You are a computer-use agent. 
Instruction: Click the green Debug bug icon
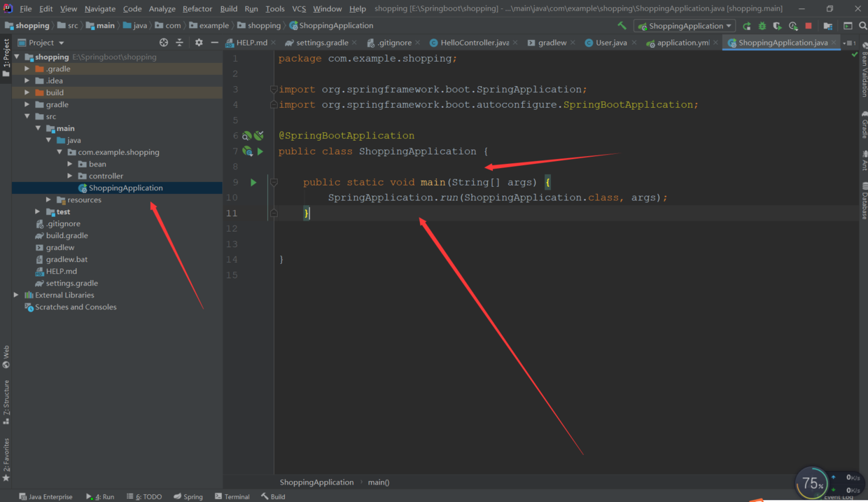pyautogui.click(x=762, y=26)
